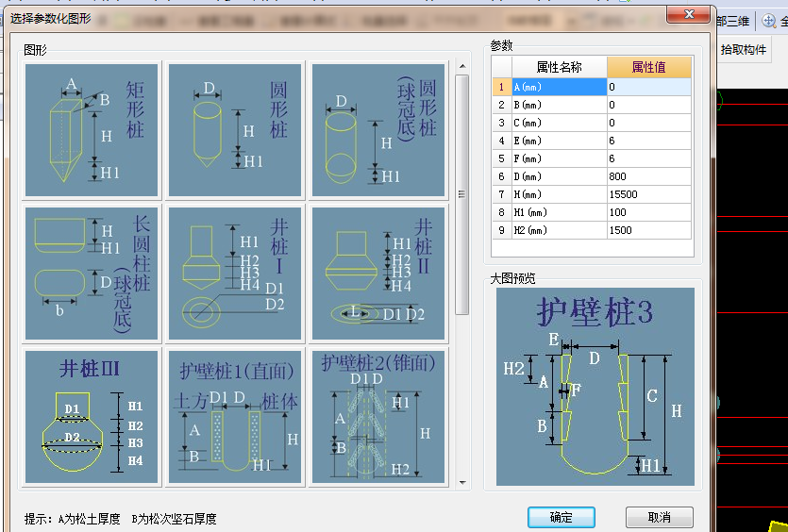Image resolution: width=788 pixels, height=532 pixels.
Task: Select the A(mm) property name cell
Action: click(x=560, y=87)
